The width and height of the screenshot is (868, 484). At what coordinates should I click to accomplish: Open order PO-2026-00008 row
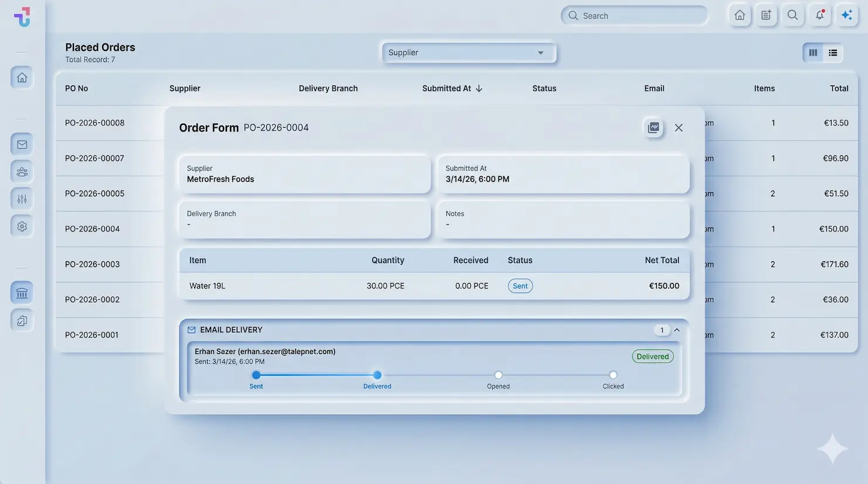tap(95, 123)
